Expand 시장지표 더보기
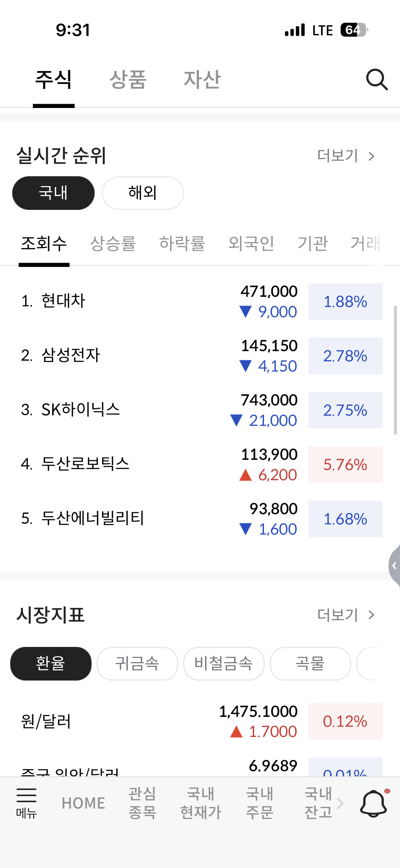 [x=346, y=615]
